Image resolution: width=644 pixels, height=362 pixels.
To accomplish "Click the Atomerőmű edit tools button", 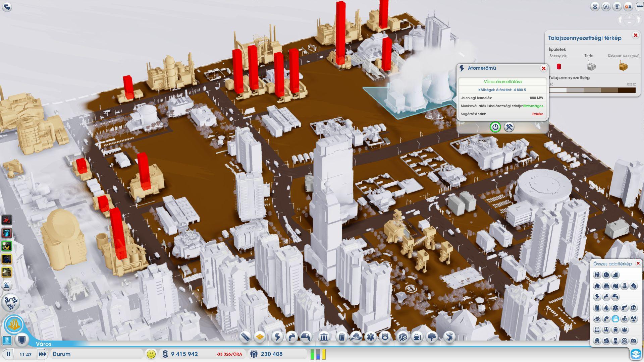I will click(509, 127).
